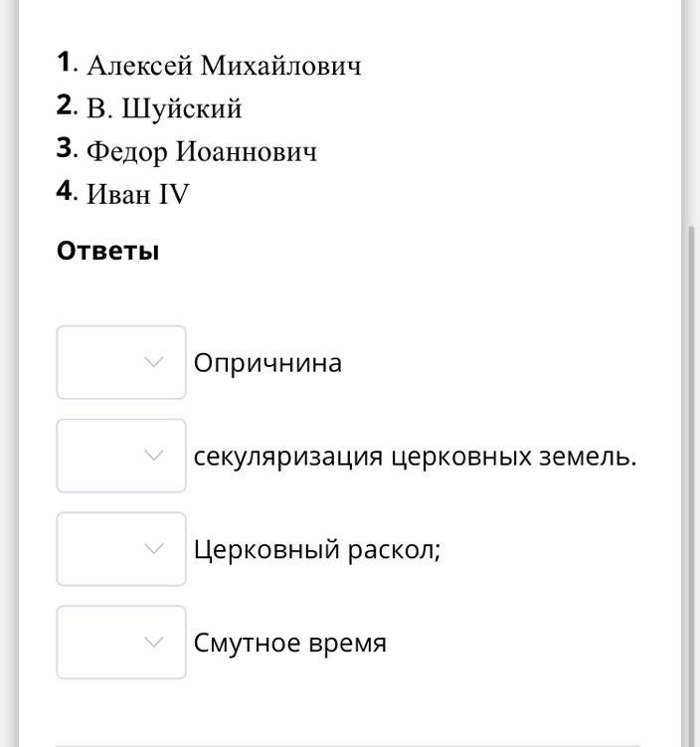Click the bold number 4 list marker

click(66, 192)
